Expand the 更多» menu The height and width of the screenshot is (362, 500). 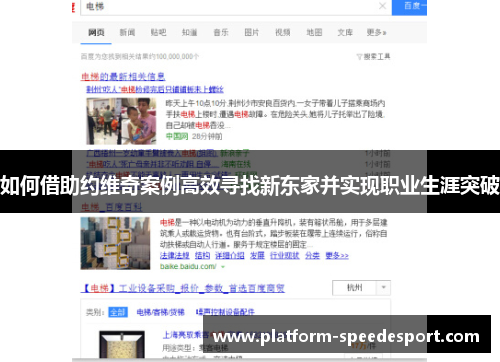[376, 32]
